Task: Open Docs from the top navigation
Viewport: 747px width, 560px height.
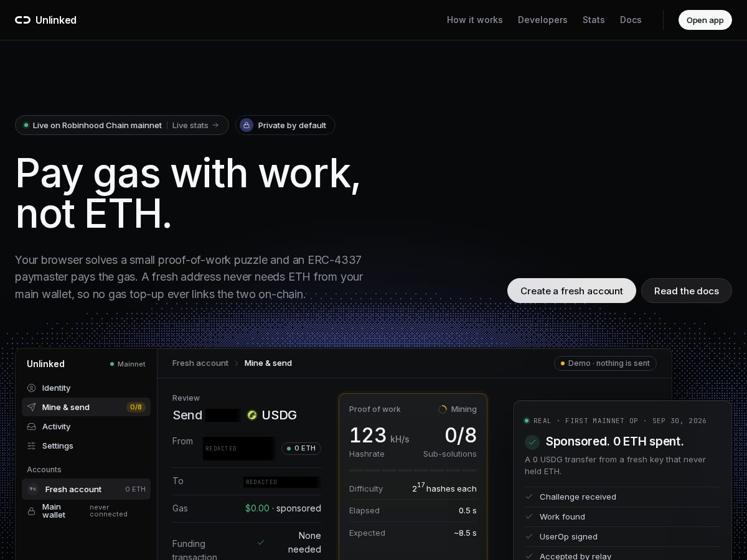Action: click(x=631, y=20)
